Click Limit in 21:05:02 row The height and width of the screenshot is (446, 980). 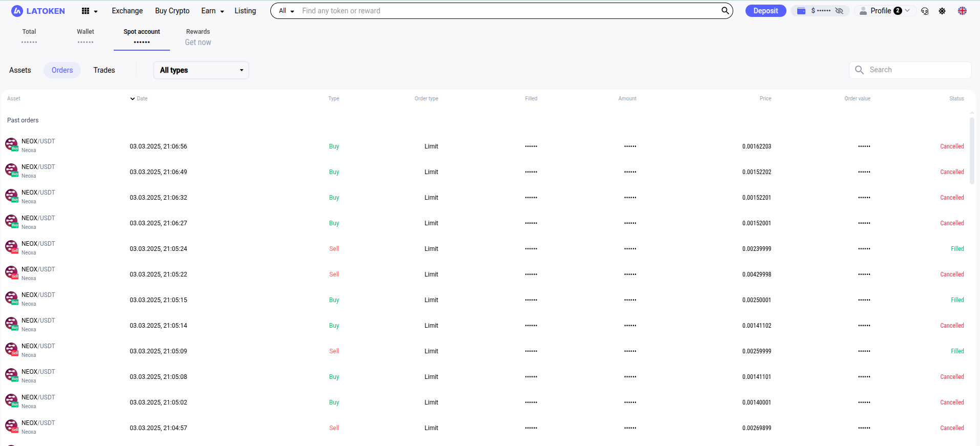point(431,402)
